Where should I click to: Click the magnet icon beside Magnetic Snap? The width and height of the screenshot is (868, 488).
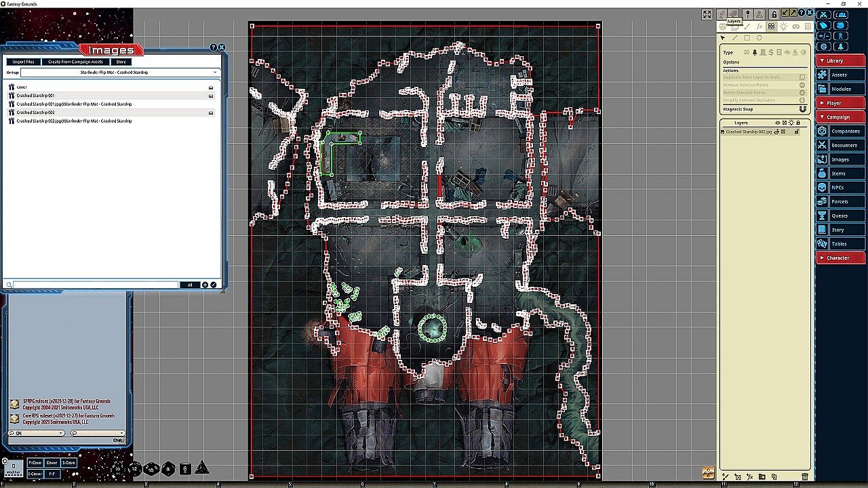(x=803, y=109)
